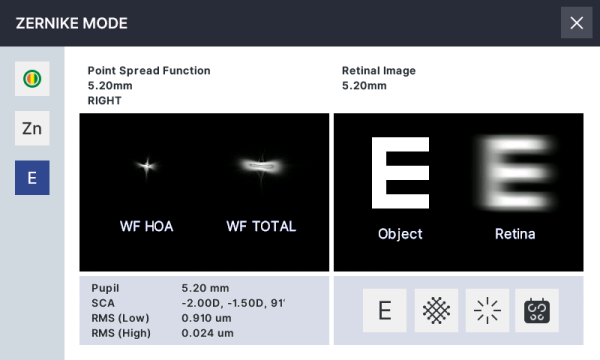
Task: Choose the grid mesh target
Action: (x=436, y=310)
